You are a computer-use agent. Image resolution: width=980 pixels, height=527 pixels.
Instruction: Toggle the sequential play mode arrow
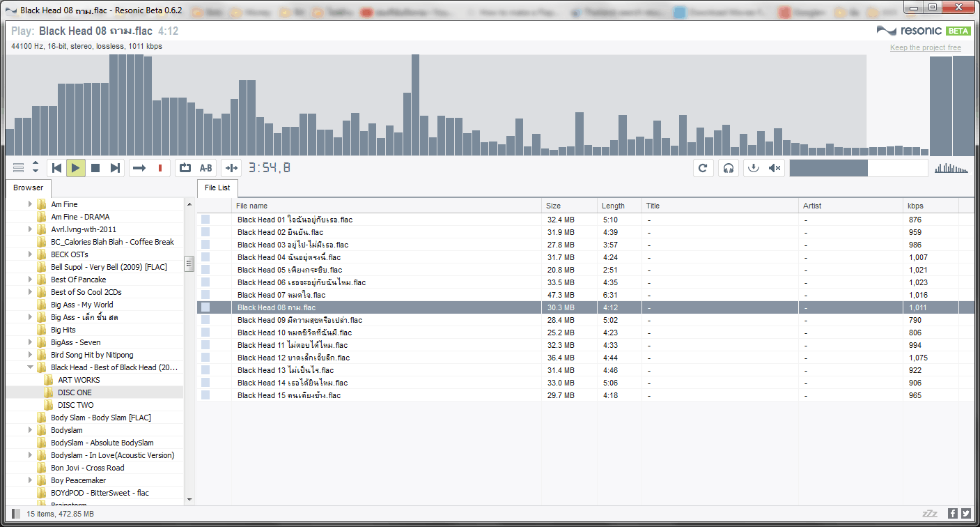[139, 168]
